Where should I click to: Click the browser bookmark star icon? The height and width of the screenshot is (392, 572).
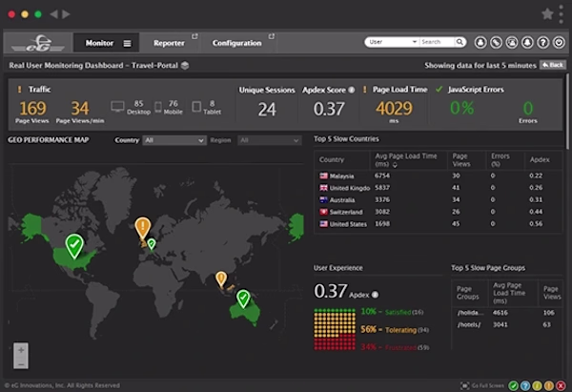click(547, 14)
